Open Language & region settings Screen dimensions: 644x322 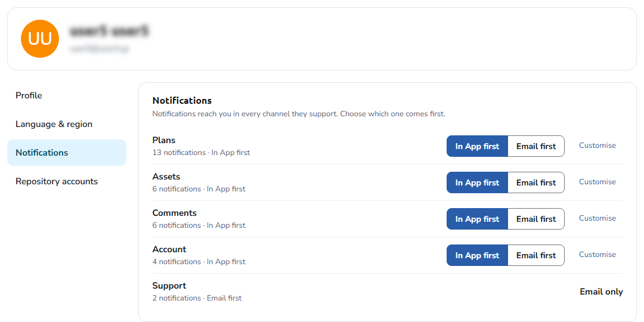point(67,124)
